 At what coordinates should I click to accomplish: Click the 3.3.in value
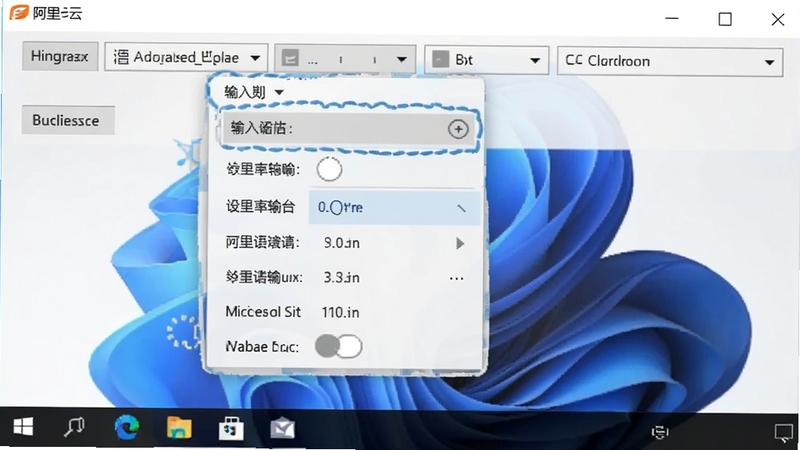click(341, 277)
